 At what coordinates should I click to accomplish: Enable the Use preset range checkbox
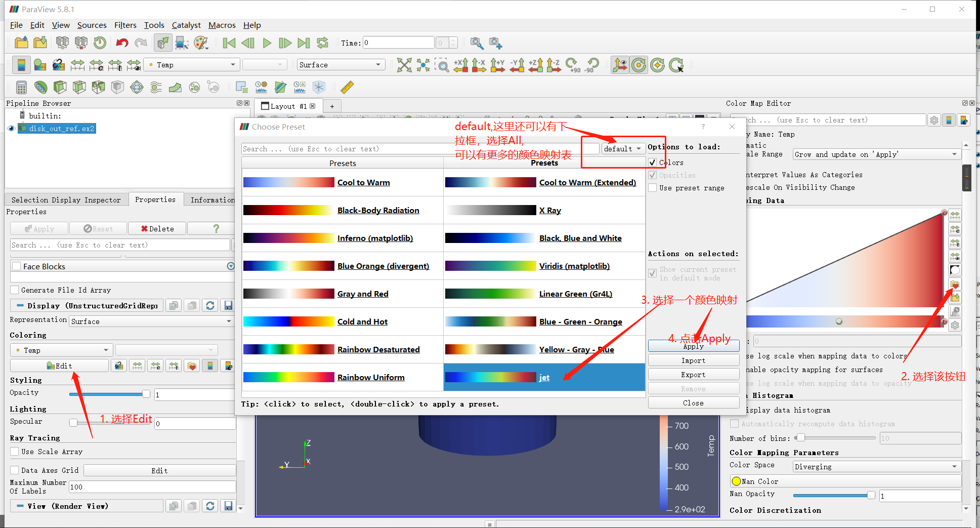[653, 188]
